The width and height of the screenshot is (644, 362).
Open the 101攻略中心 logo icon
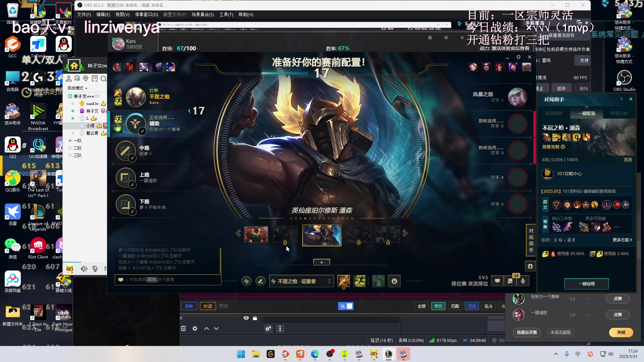(547, 174)
